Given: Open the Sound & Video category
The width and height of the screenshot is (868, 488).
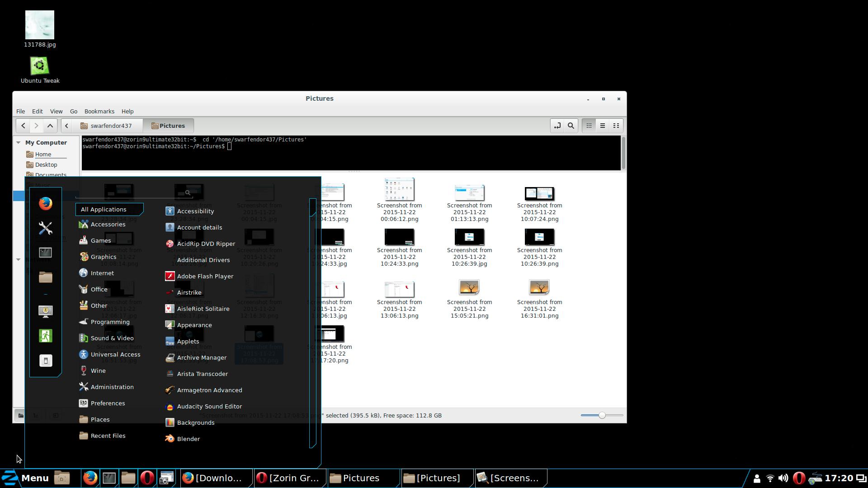Looking at the screenshot, I should (112, 338).
